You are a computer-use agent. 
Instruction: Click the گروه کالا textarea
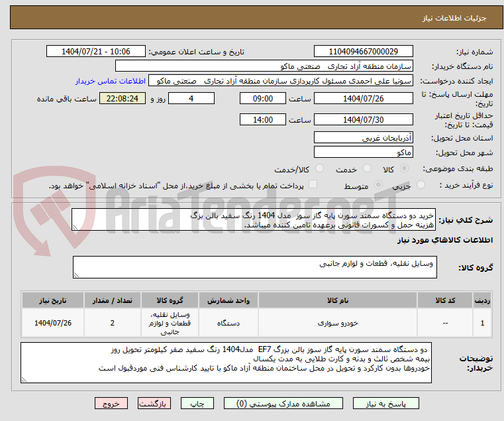click(x=255, y=267)
